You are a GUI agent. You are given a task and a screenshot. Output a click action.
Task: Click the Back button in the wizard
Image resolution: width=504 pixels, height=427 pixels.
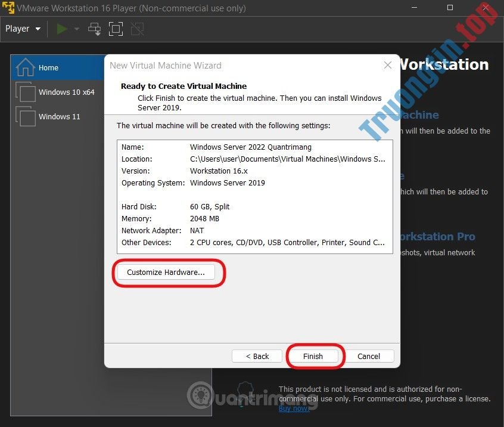tap(257, 356)
